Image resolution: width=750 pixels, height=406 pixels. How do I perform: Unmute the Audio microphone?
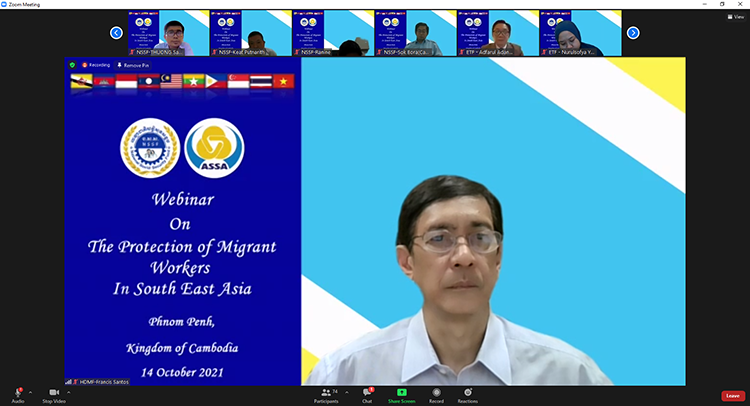[18, 395]
